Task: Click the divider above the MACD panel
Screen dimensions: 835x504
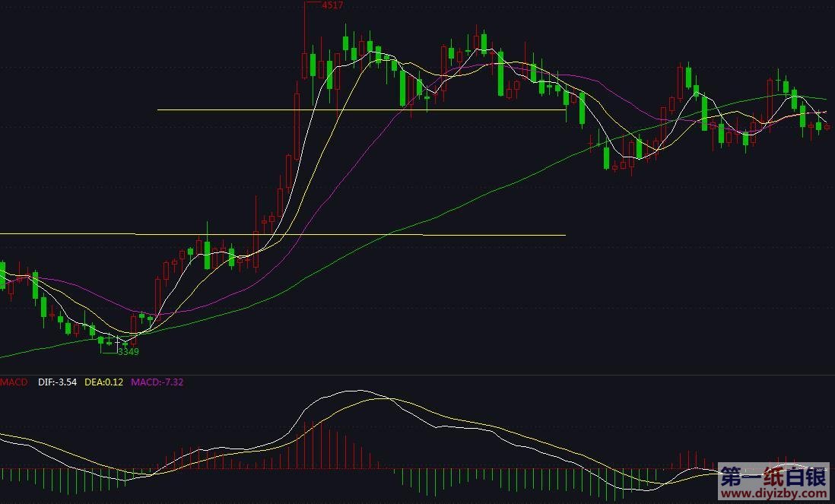Action: pyautogui.click(x=417, y=375)
